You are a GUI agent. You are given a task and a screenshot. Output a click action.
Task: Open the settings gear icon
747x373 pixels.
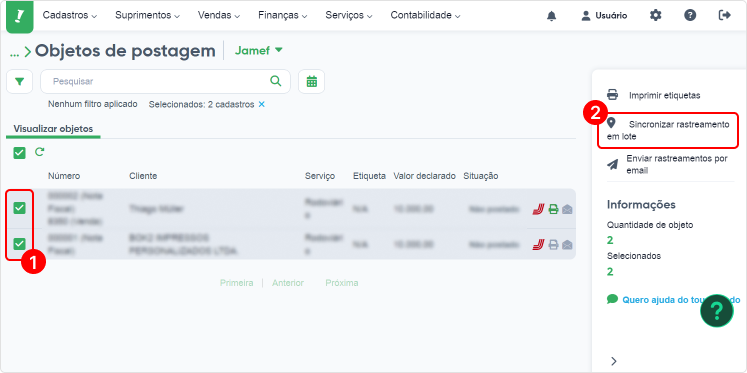(x=656, y=15)
